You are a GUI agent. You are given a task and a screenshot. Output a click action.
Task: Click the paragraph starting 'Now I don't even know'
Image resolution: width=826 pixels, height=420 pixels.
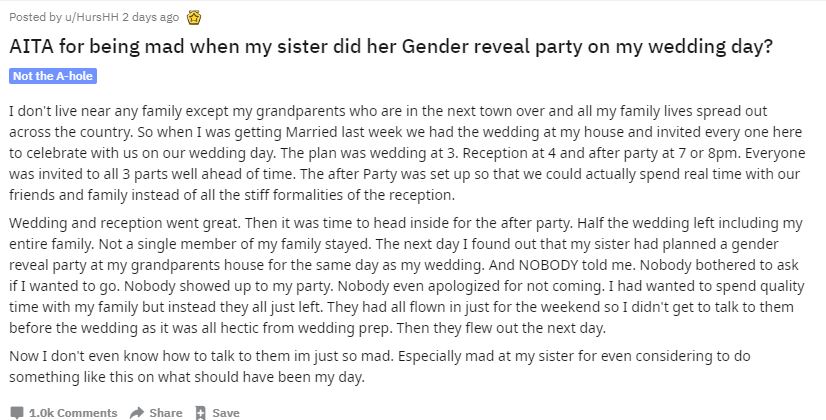(x=412, y=366)
